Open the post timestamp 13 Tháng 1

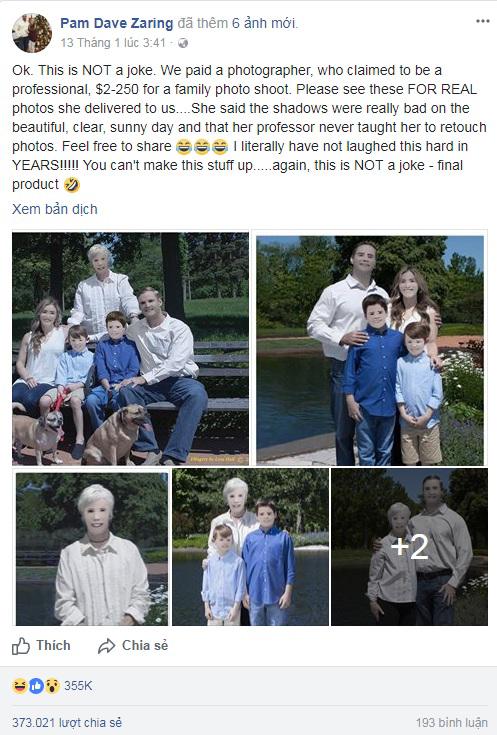[113, 43]
